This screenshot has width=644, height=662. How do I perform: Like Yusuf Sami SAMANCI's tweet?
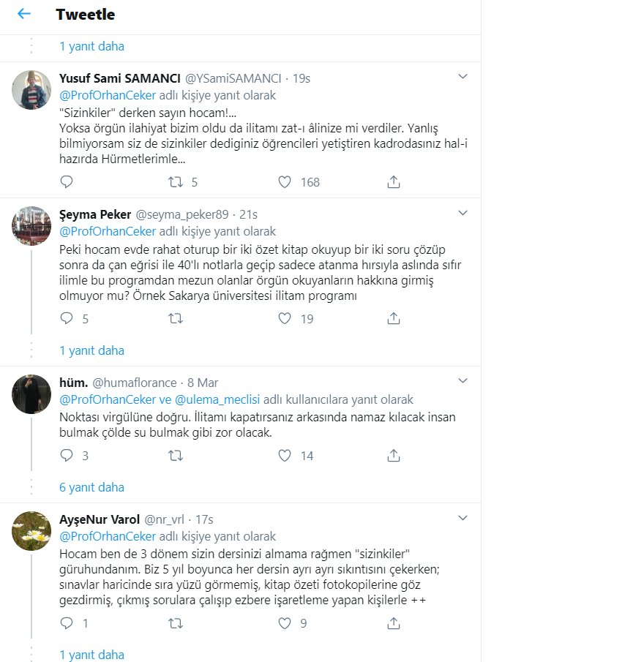pos(285,182)
